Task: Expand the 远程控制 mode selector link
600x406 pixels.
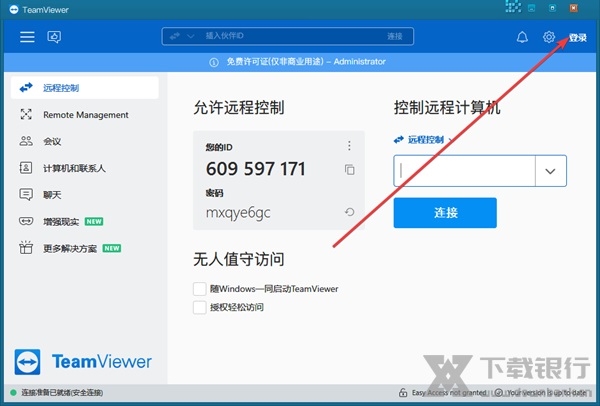Action: pos(423,140)
